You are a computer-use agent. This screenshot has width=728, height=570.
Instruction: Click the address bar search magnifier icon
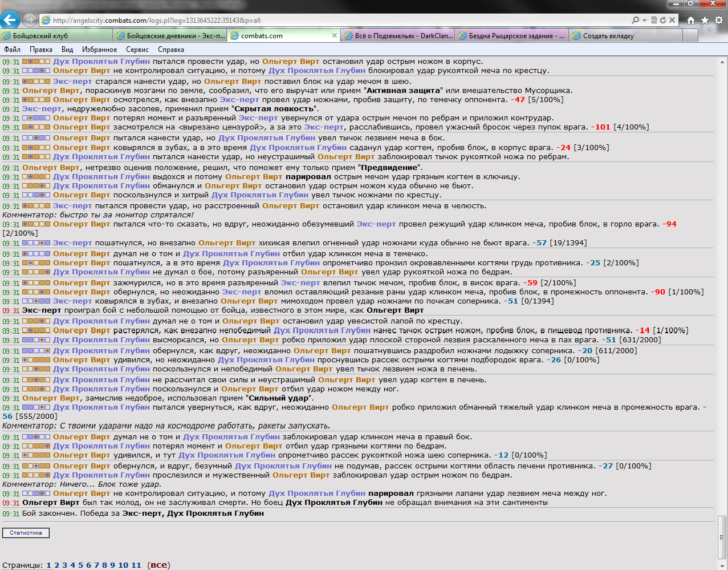(x=636, y=20)
